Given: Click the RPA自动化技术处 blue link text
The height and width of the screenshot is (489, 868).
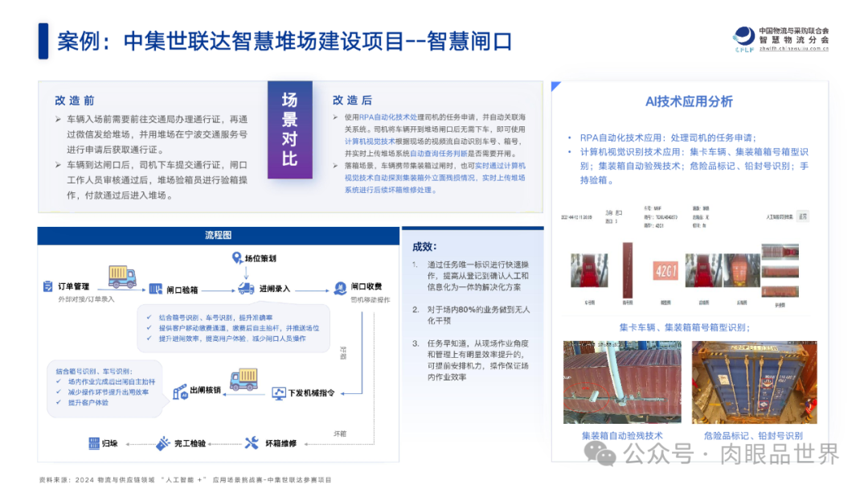Looking at the screenshot, I should pos(388,117).
